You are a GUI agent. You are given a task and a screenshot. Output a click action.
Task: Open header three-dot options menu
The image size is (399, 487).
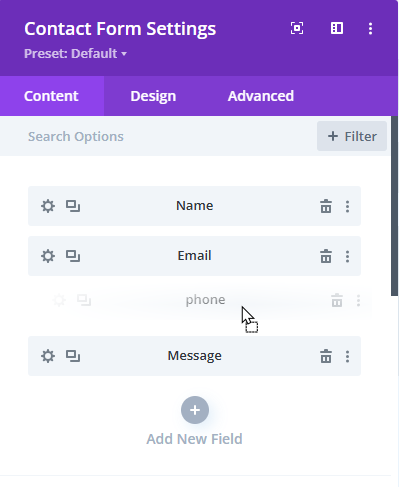coord(370,28)
